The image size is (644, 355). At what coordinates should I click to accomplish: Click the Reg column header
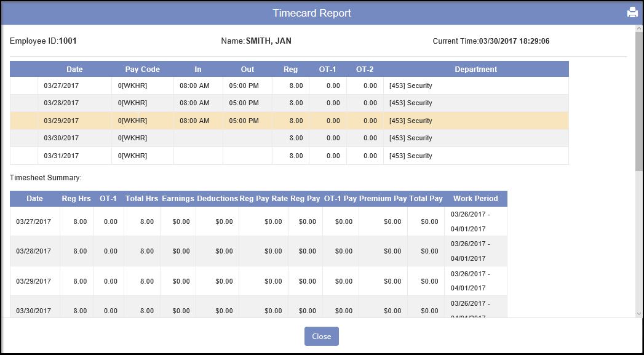290,70
